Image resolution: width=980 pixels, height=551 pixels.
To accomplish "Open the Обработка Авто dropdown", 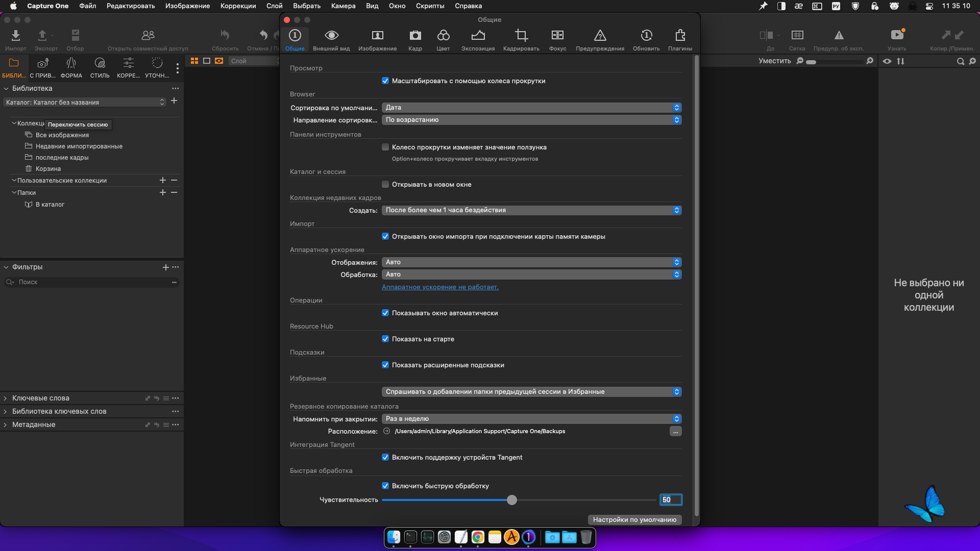I will (x=531, y=274).
